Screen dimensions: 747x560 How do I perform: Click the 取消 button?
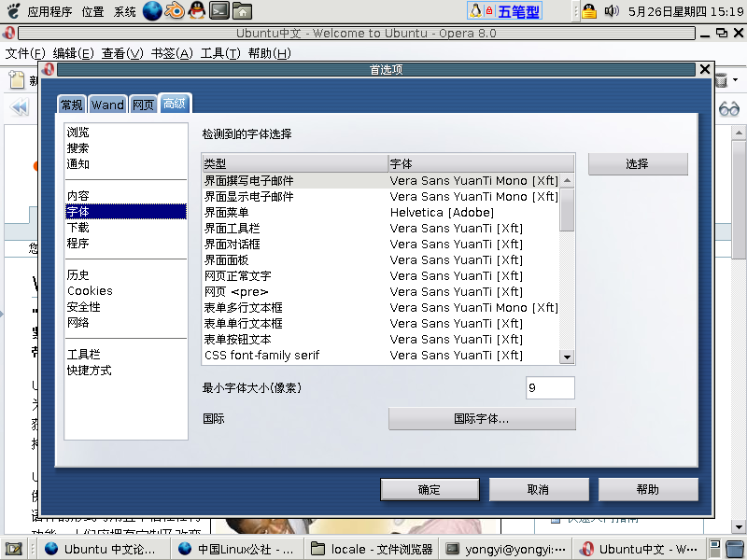(539, 489)
